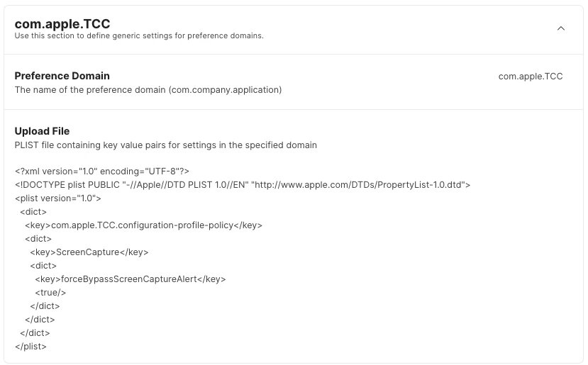Click the DOCTYPE plist declaration line

point(243,185)
